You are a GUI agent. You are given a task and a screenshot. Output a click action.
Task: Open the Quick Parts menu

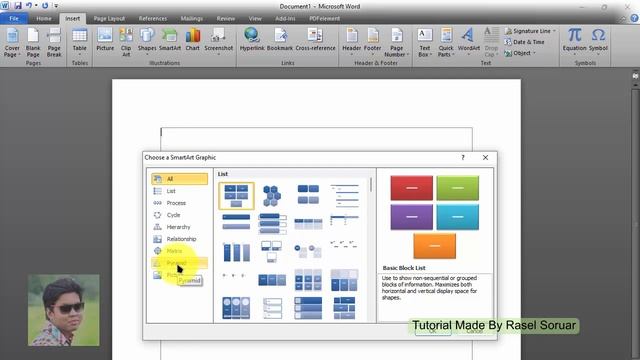click(x=446, y=42)
